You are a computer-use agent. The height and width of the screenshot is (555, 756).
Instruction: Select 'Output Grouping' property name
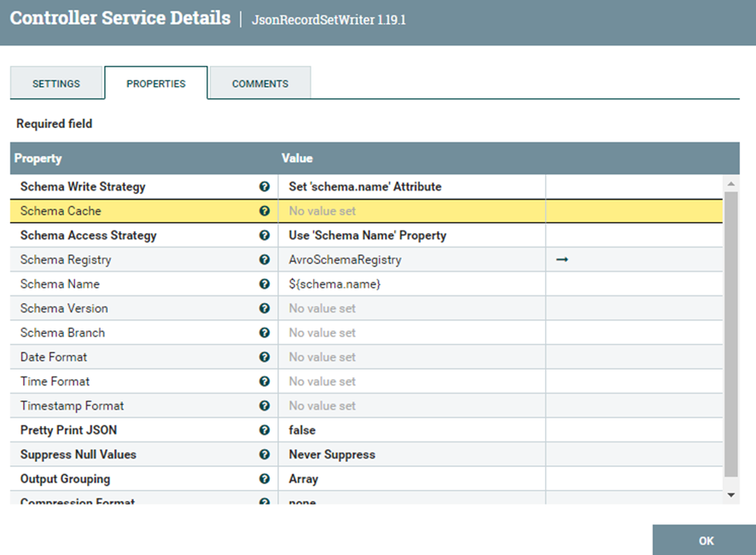(x=65, y=479)
